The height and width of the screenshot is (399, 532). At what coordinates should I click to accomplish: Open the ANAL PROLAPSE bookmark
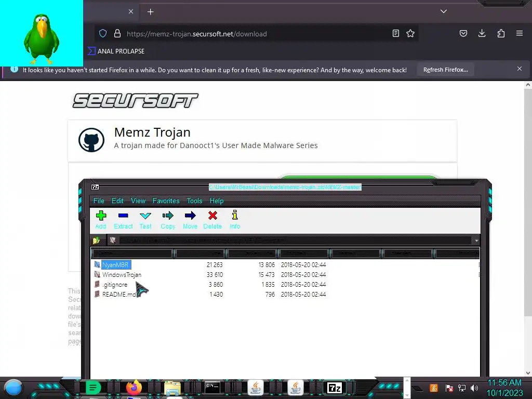tap(116, 51)
